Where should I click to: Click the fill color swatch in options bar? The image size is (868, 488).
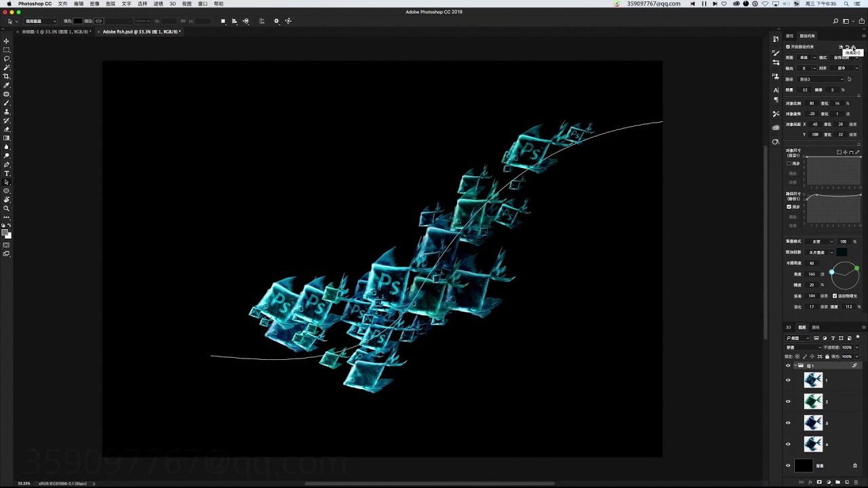(x=78, y=21)
